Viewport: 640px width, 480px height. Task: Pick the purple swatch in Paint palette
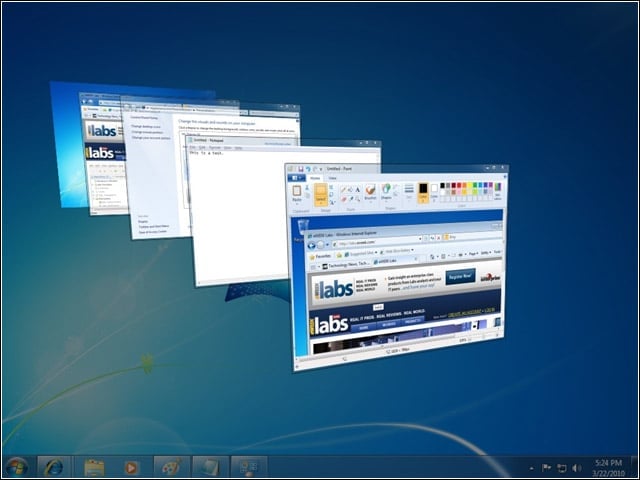click(x=491, y=185)
